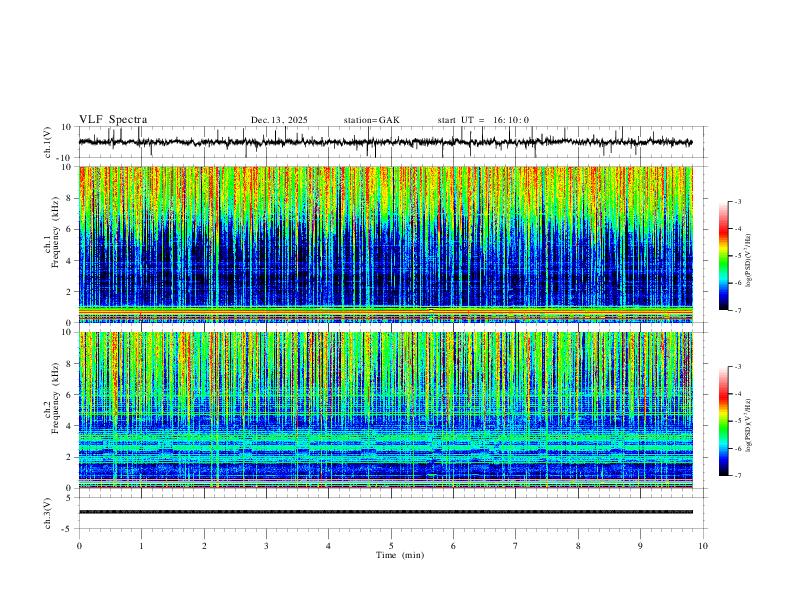Click the "10" tick on the time axis
This screenshot has height=612, width=792.
click(703, 546)
